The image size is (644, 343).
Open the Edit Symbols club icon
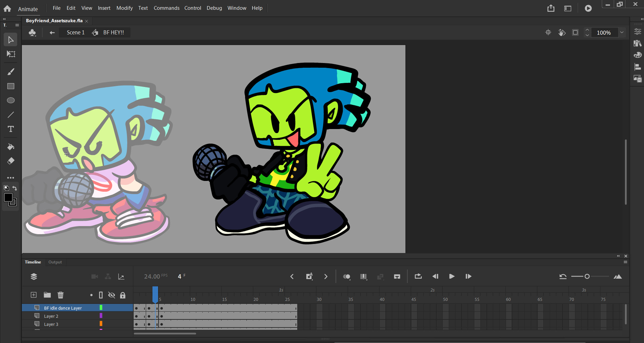(x=32, y=33)
